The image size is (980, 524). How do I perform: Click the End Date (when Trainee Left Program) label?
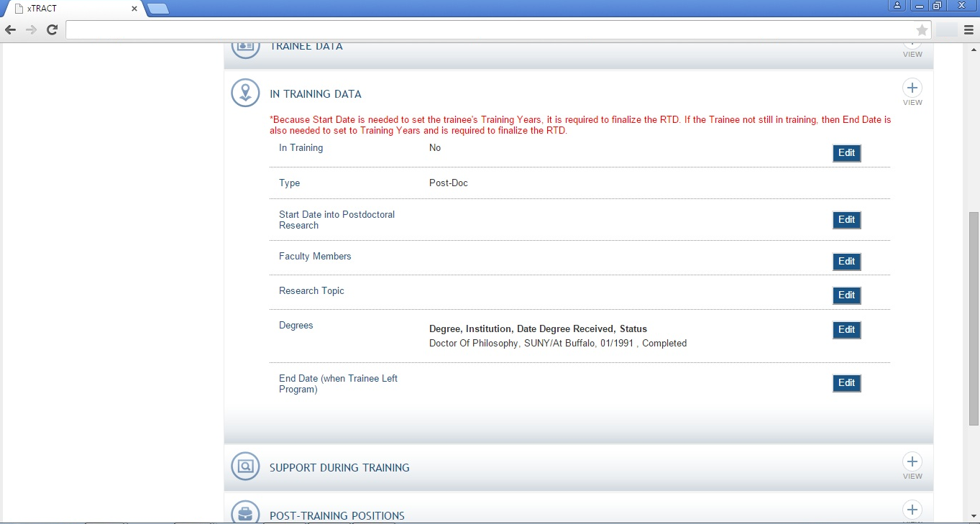(x=338, y=384)
